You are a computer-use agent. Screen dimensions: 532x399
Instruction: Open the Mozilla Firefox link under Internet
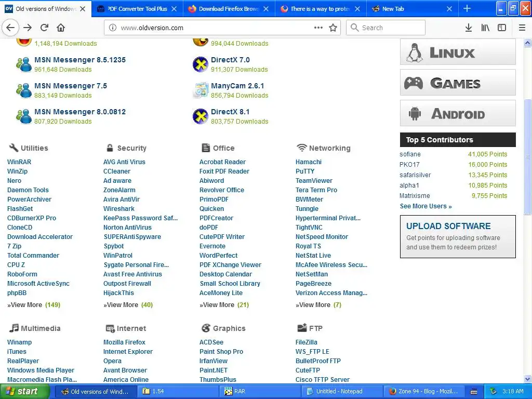pyautogui.click(x=124, y=342)
